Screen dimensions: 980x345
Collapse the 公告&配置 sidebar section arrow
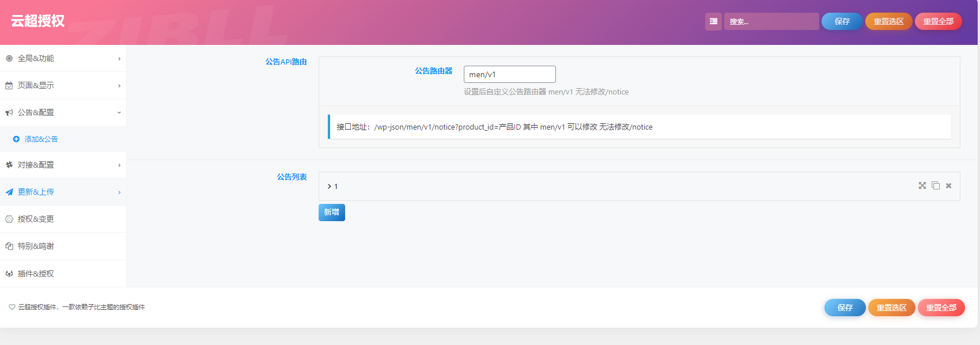[119, 113]
